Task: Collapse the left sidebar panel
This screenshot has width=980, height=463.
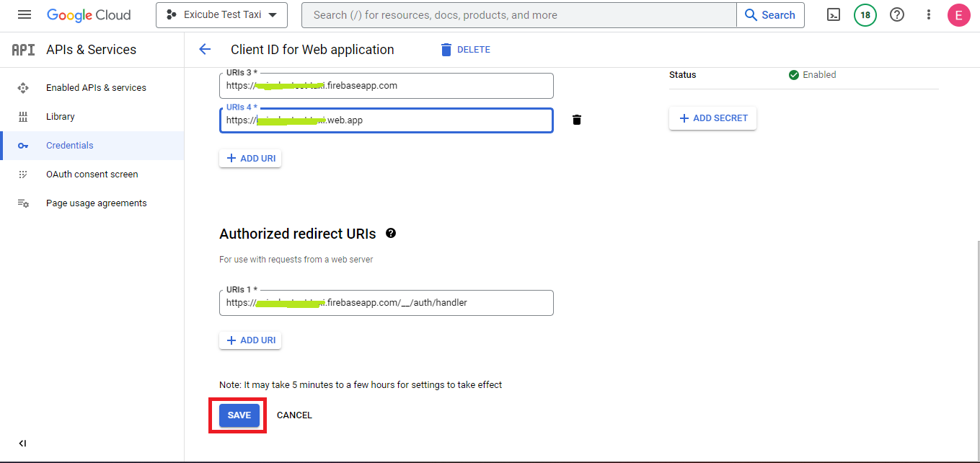Action: click(22, 444)
